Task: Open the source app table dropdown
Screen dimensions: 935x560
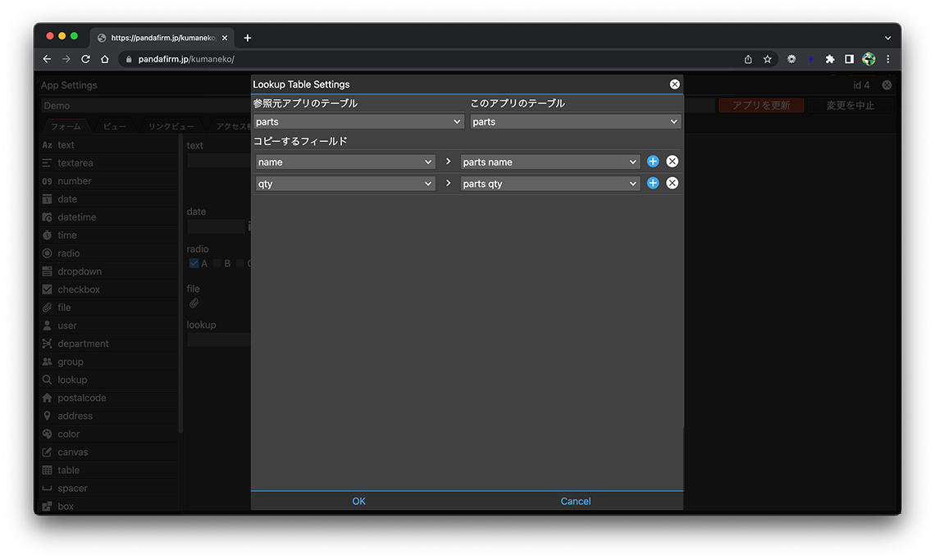Action: tap(358, 121)
